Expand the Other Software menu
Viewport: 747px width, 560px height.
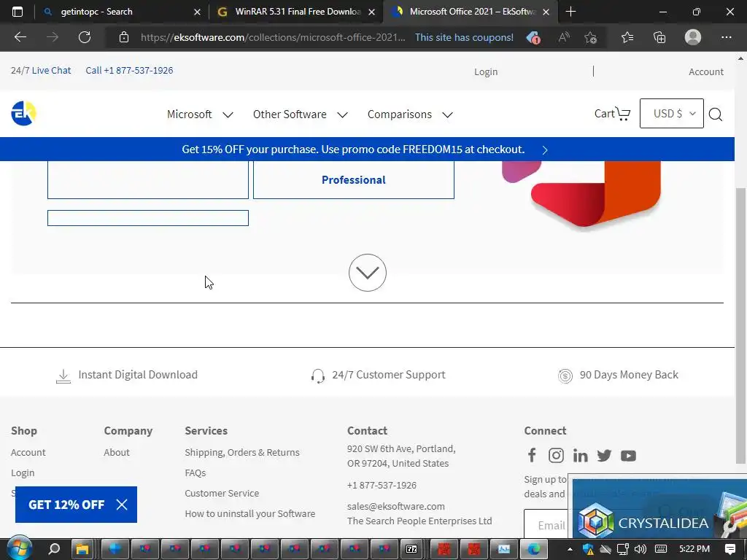pyautogui.click(x=301, y=114)
